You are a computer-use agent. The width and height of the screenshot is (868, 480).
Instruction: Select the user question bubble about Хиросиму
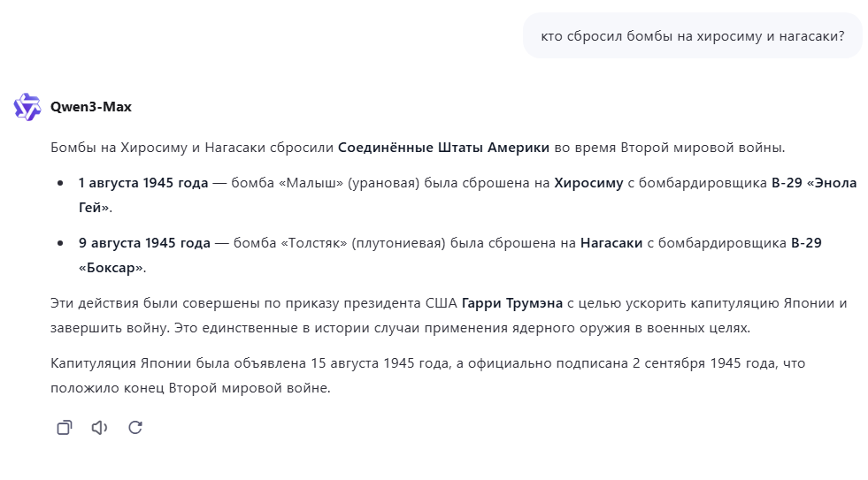pos(692,36)
